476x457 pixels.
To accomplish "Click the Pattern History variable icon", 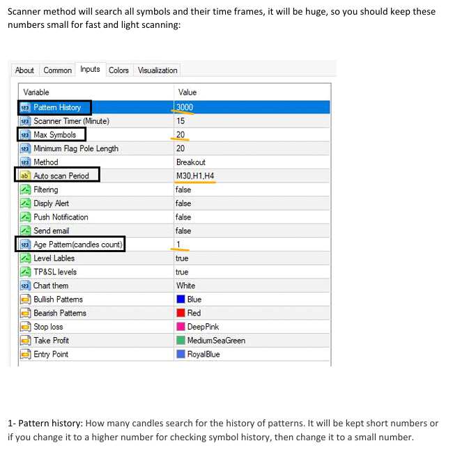I will pyautogui.click(x=25, y=107).
